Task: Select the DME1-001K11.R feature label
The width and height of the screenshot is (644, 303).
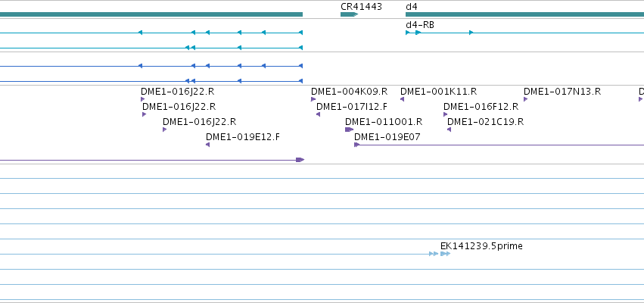Action: 438,91
